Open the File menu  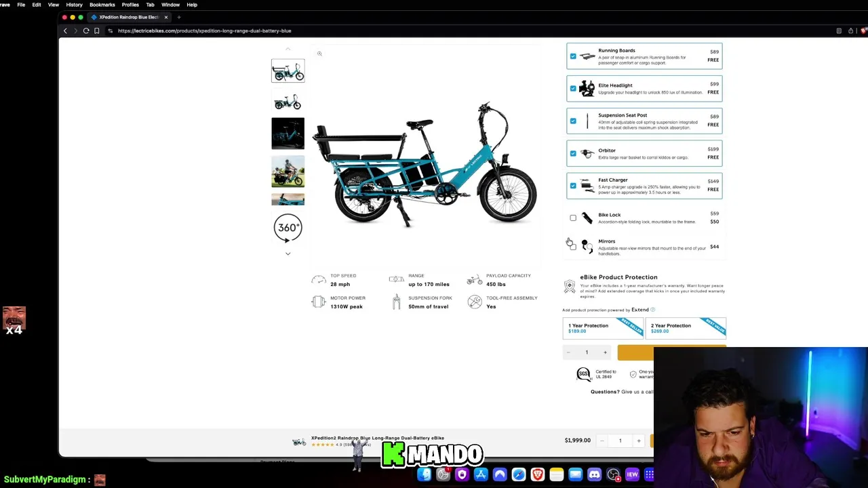21,5
